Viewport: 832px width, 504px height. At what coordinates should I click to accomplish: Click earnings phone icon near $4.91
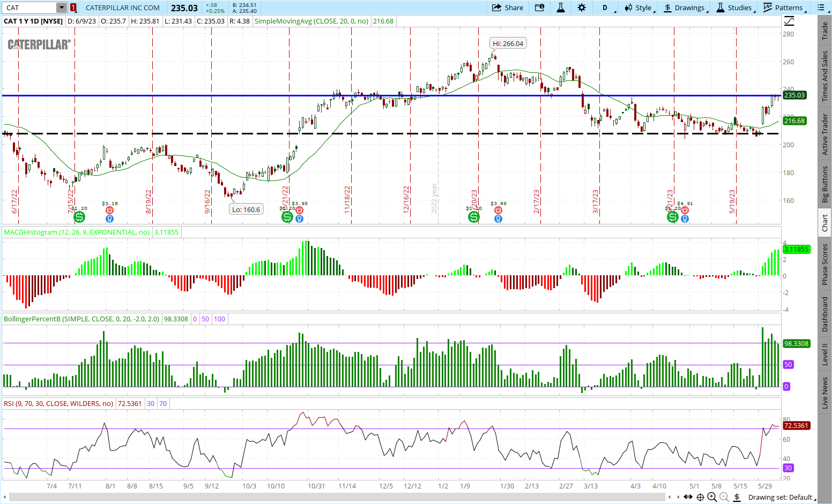tap(685, 210)
